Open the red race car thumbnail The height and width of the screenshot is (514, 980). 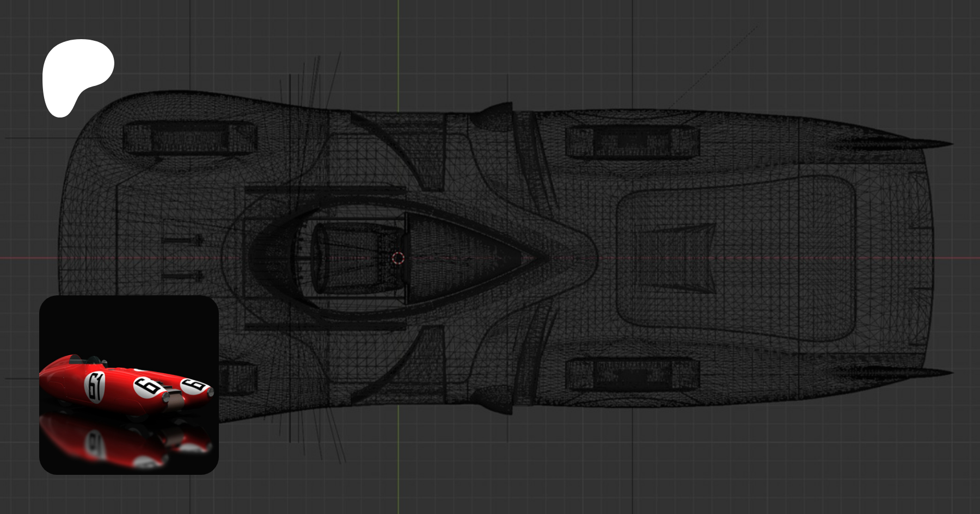click(x=129, y=385)
